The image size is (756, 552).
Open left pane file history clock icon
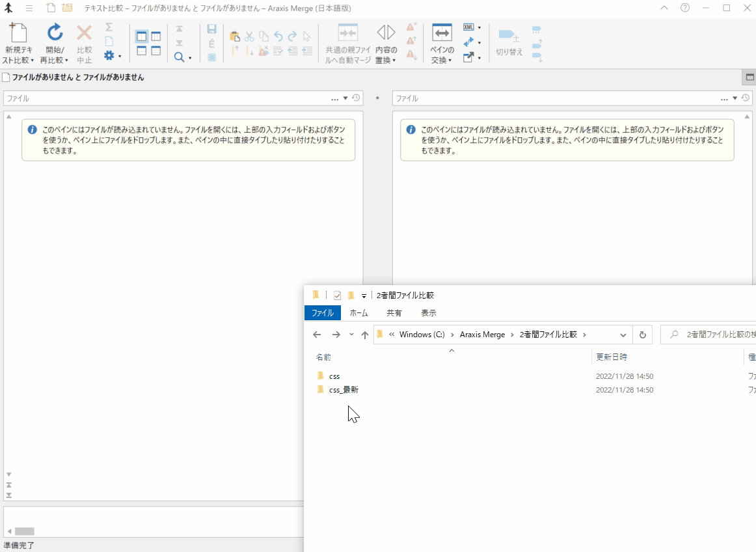356,98
